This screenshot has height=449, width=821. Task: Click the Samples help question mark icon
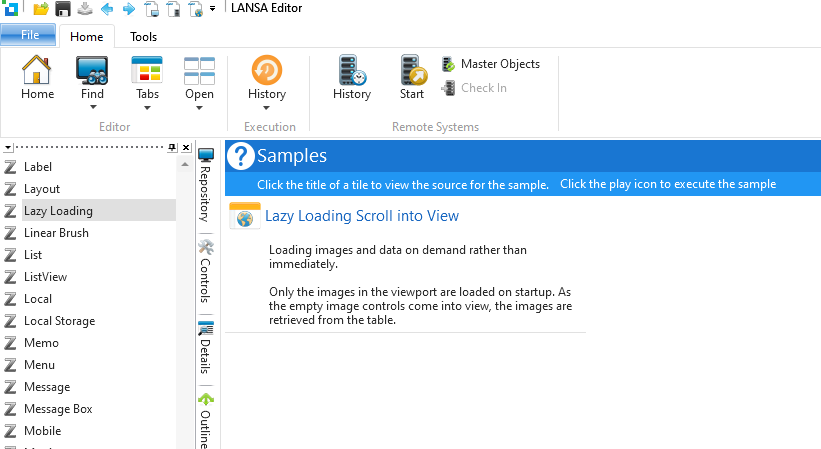click(240, 156)
